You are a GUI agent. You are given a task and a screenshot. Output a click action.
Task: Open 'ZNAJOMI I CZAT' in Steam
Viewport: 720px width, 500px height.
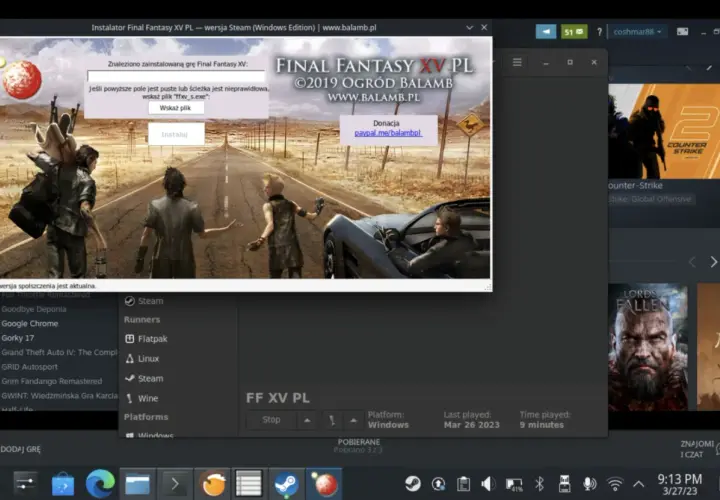697,449
